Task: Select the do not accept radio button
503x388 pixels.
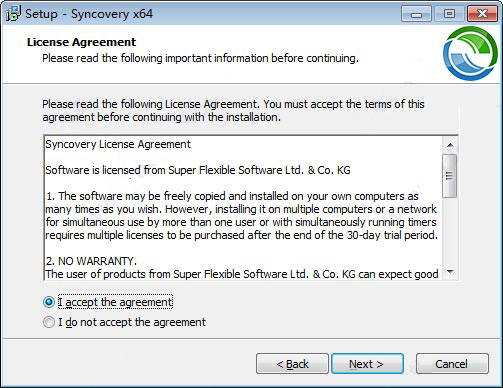Action: click(x=49, y=322)
